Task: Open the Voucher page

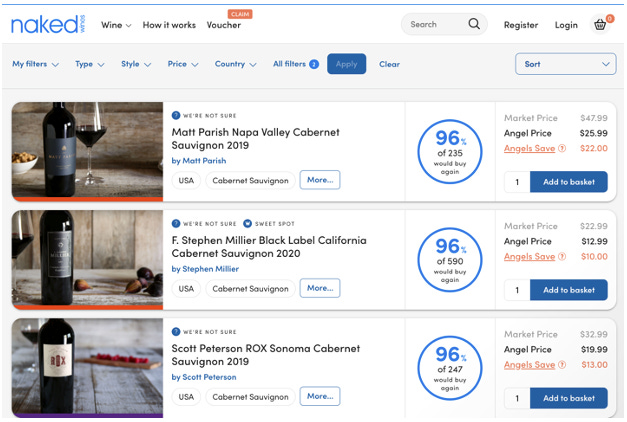Action: click(x=224, y=25)
